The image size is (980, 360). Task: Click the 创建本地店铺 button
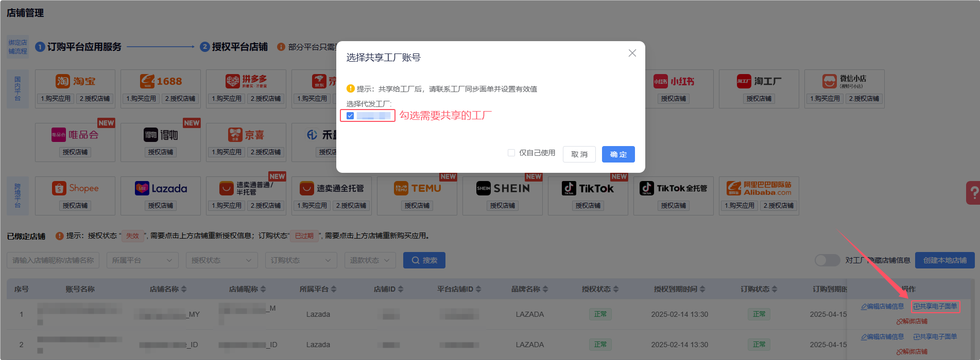945,260
